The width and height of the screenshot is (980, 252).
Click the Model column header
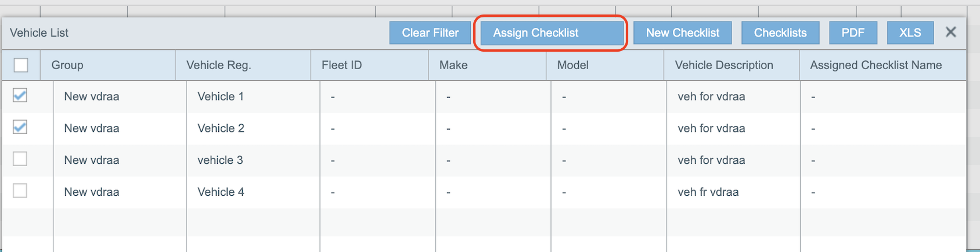[572, 65]
